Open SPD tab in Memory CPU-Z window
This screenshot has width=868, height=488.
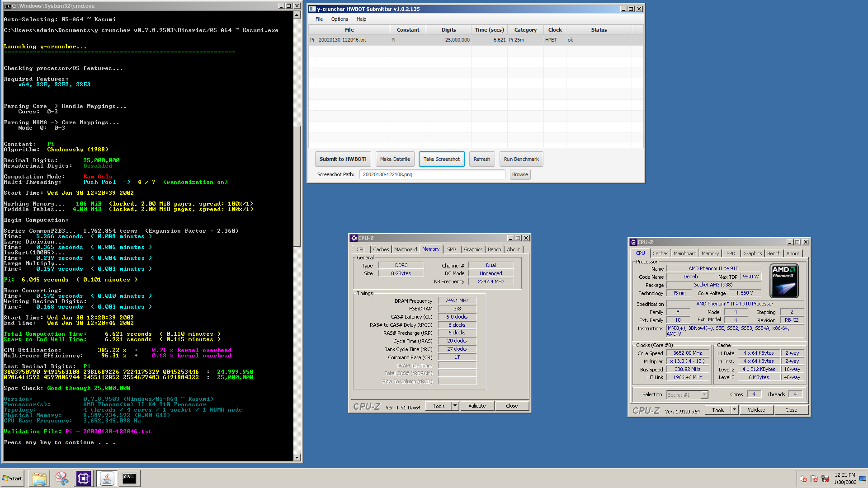[x=452, y=249]
